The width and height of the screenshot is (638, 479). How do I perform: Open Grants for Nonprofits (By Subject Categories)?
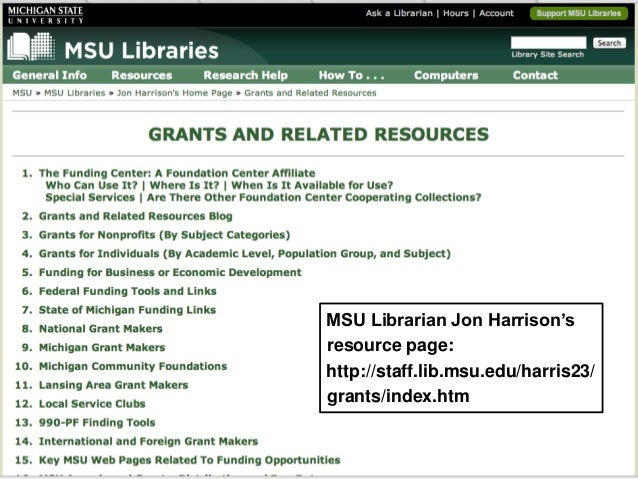164,235
